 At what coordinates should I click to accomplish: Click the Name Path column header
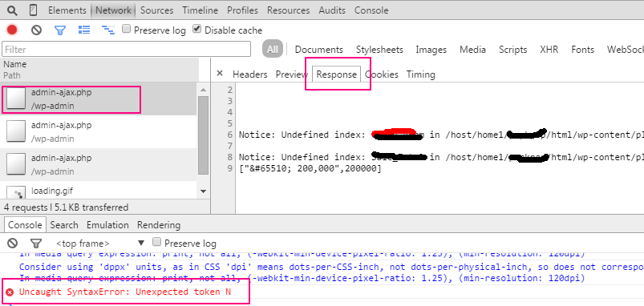pos(99,70)
